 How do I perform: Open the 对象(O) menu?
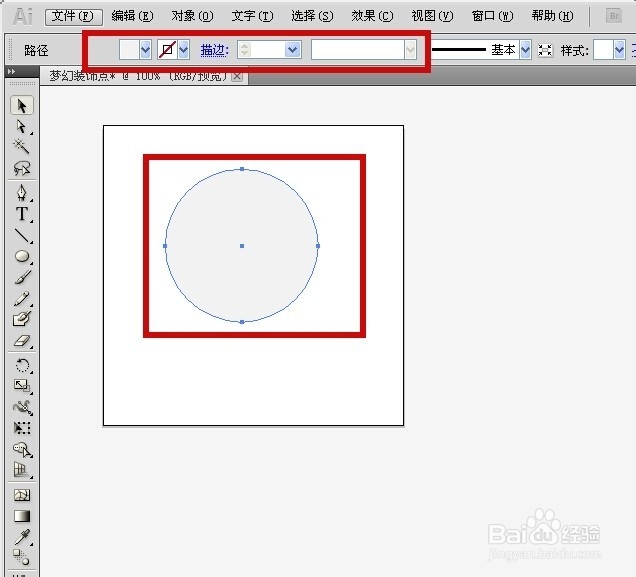tap(192, 16)
